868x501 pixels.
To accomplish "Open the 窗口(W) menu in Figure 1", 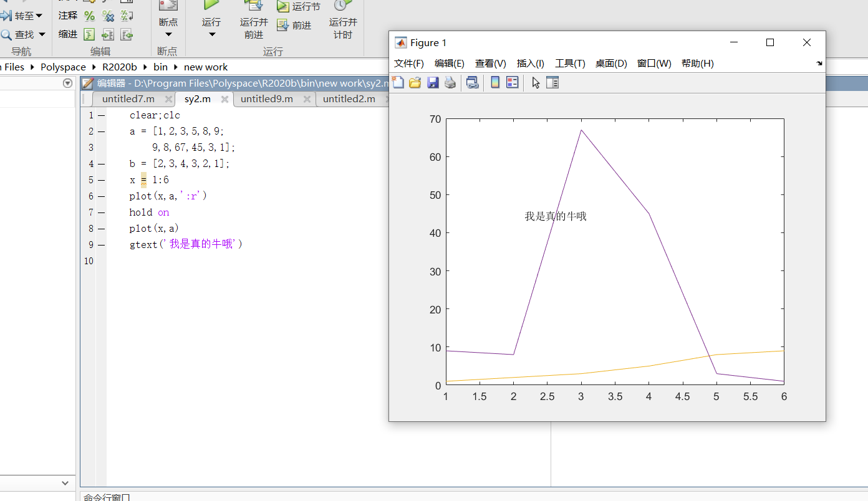I will pos(654,64).
